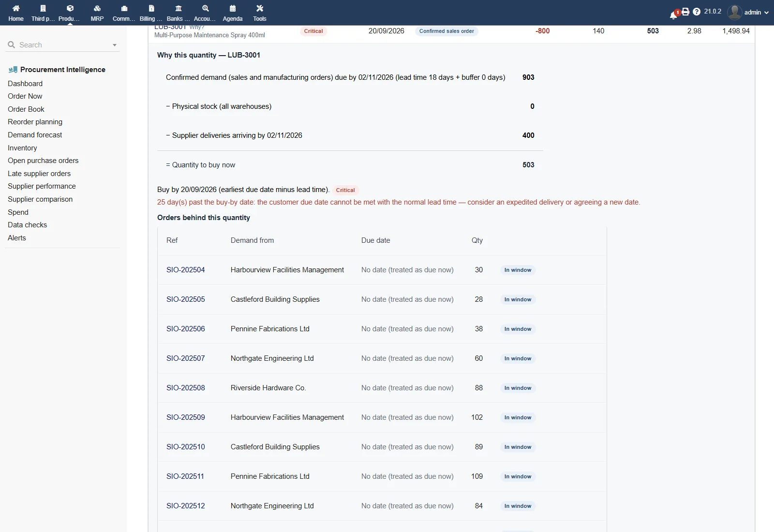Open the MRP module icon

[x=97, y=8]
